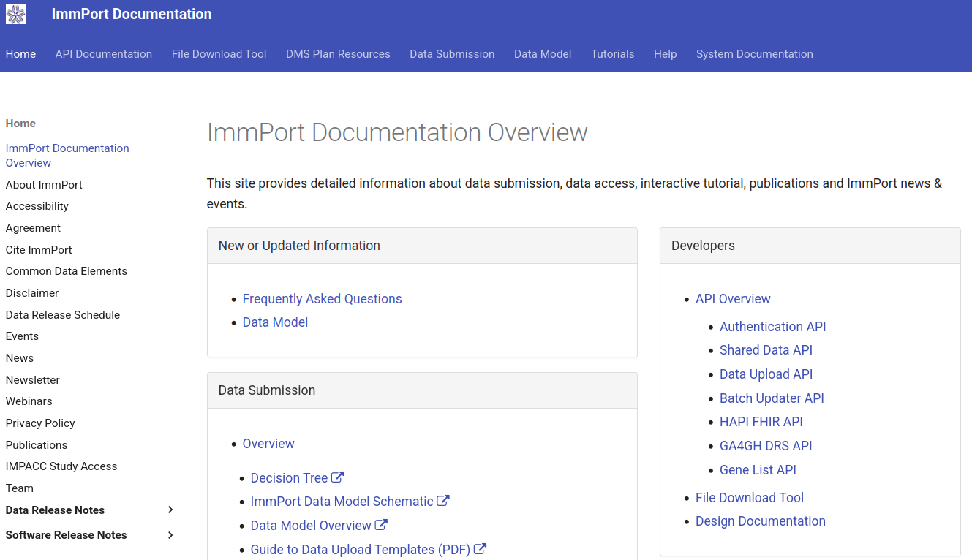972x560 pixels.
Task: Open the Tutorials tab
Action: pos(613,54)
